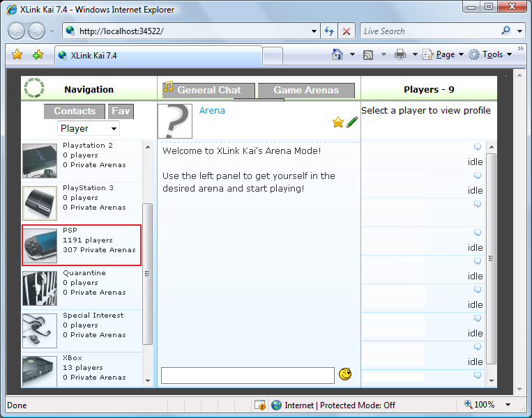Expand the Print dropdown arrow
532x418 pixels.
(415, 54)
